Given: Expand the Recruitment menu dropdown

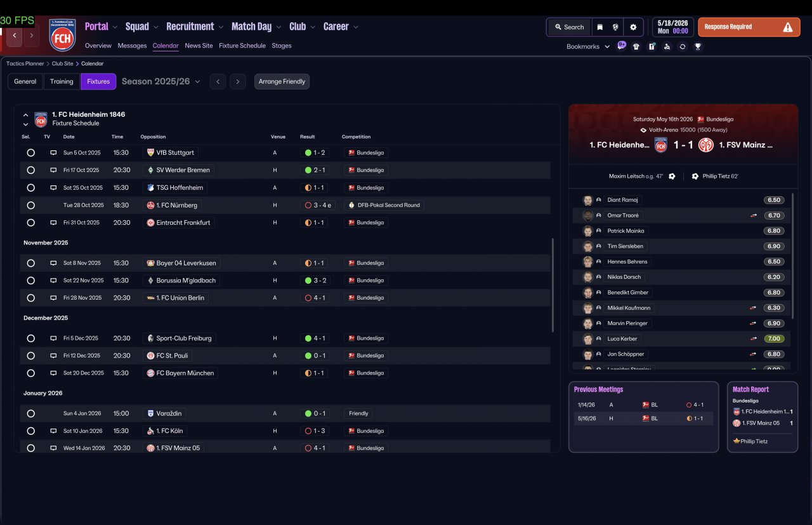Looking at the screenshot, I should [x=220, y=27].
